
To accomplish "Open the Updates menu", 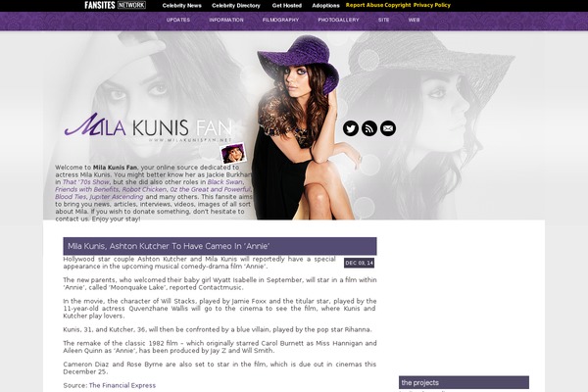I will [178, 20].
